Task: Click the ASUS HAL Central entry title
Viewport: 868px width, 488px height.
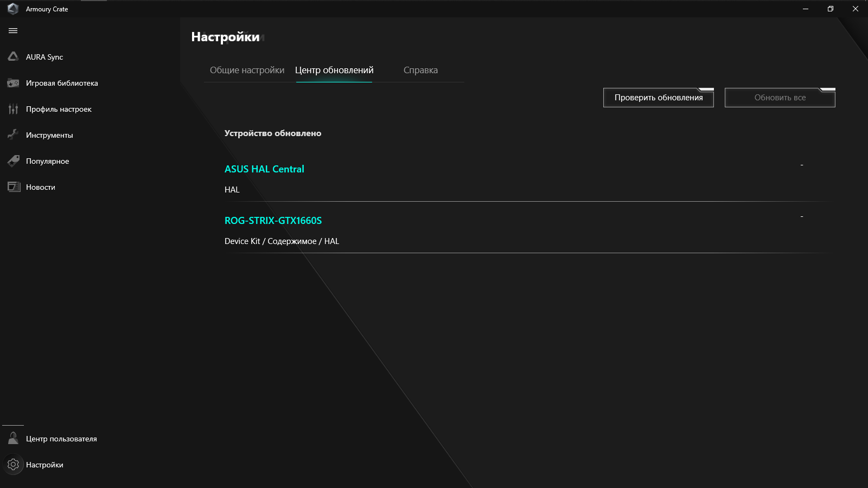Action: [264, 169]
